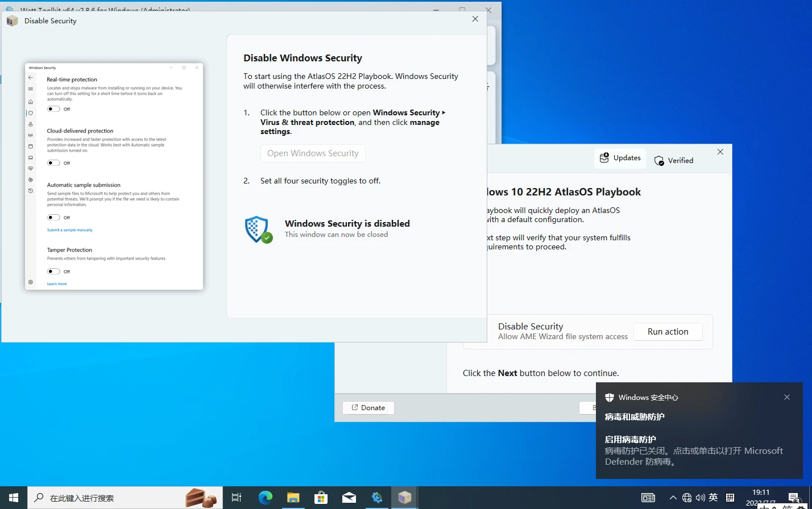
Task: Open Microsoft Store from the taskbar
Action: (321, 498)
